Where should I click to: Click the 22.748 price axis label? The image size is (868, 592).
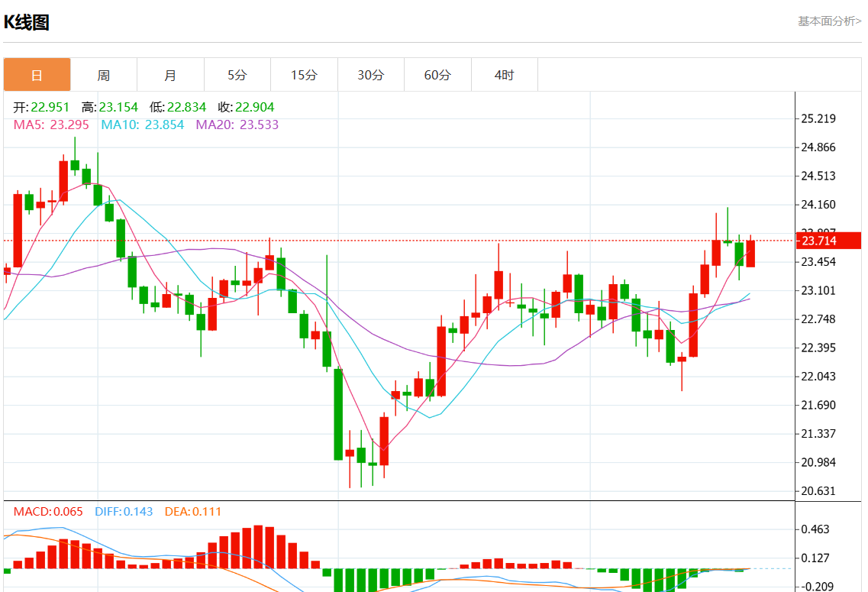coord(818,319)
